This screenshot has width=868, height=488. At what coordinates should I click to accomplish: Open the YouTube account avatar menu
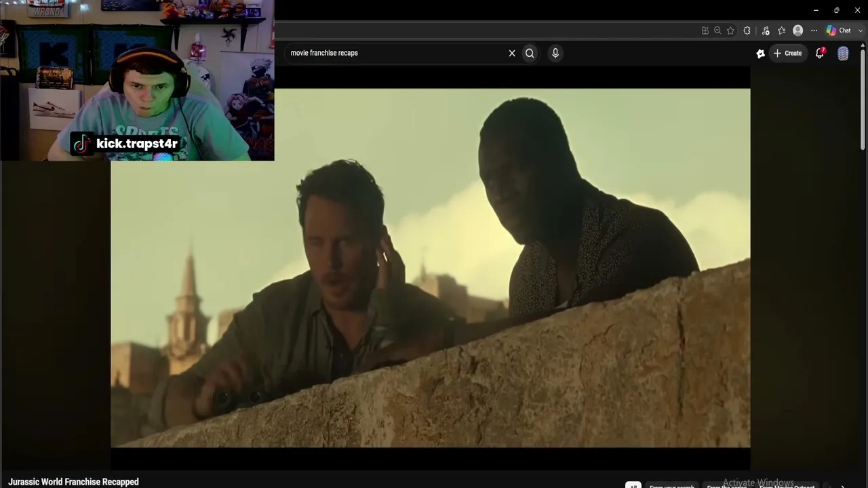pyautogui.click(x=843, y=54)
